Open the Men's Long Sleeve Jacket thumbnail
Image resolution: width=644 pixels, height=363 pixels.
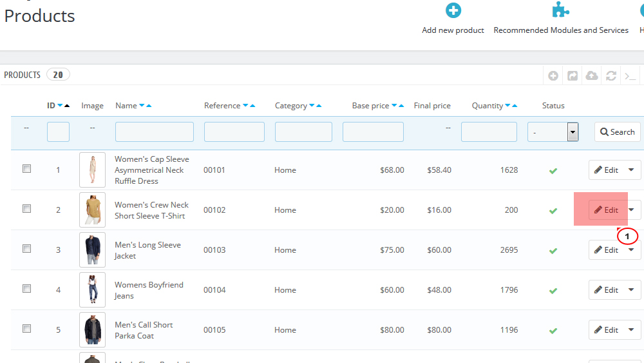(92, 250)
